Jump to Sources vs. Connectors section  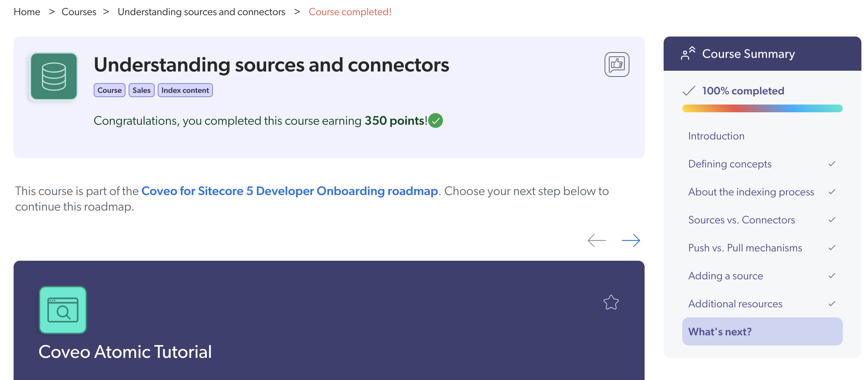click(x=741, y=220)
